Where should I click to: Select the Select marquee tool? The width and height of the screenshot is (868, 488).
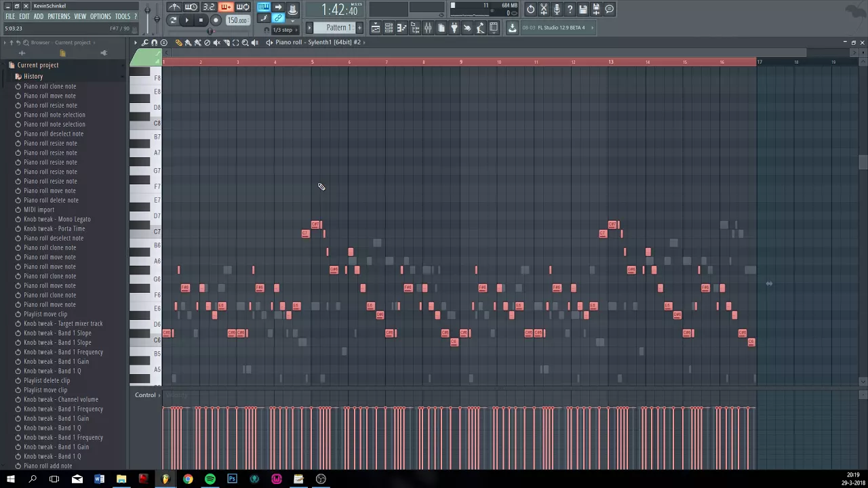235,42
